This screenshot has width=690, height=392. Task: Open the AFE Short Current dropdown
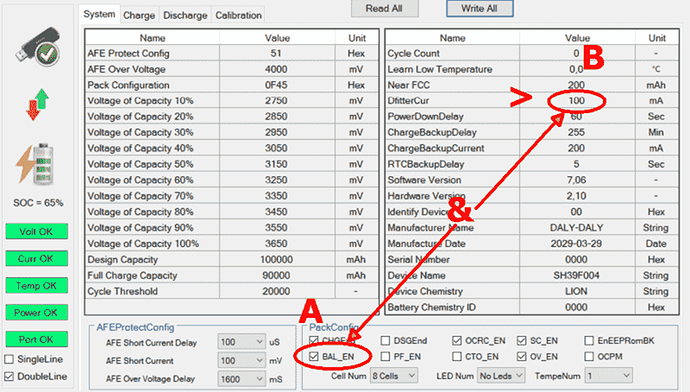click(x=242, y=361)
